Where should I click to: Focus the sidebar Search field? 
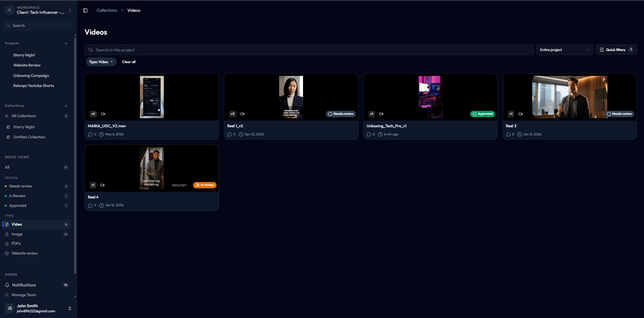38,26
